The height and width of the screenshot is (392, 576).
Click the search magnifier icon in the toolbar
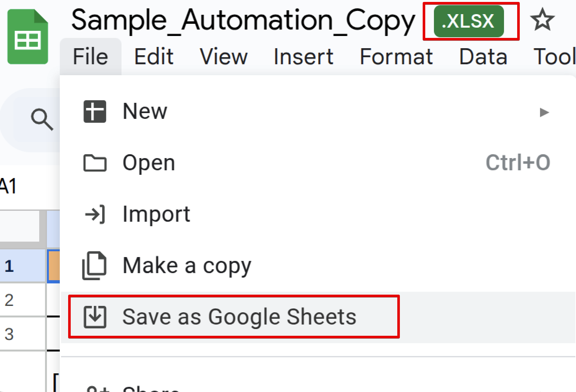point(42,120)
